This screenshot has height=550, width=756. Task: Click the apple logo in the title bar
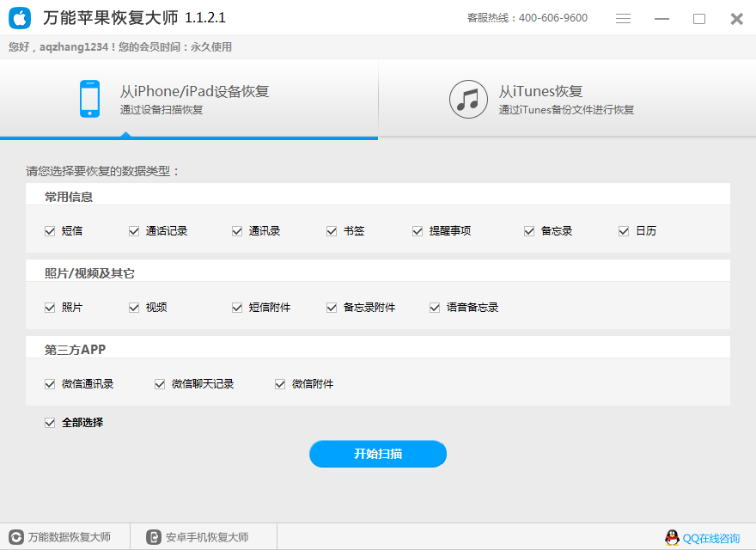point(18,17)
